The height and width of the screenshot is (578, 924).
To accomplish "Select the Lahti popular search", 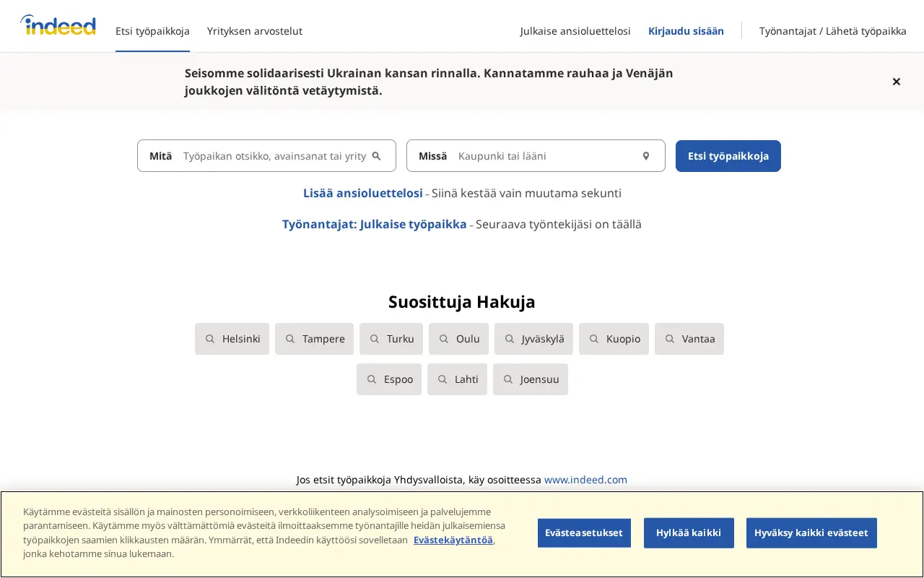I will pos(457,379).
